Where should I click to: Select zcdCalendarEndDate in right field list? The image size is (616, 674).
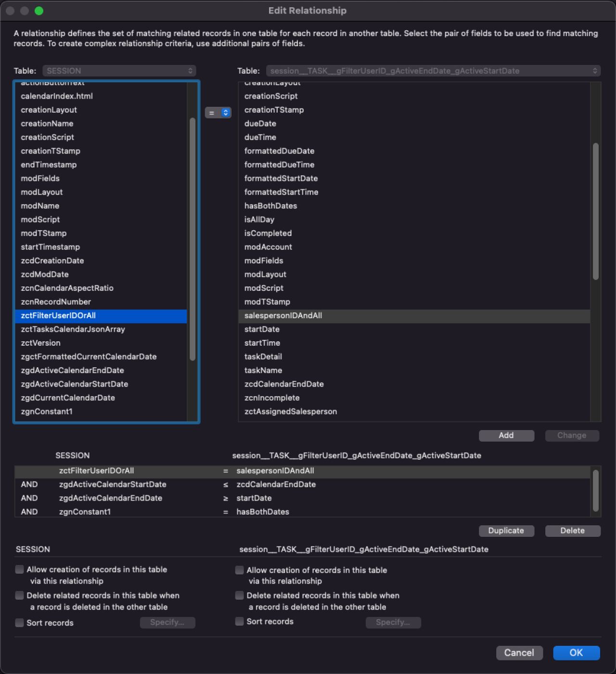click(x=414, y=384)
